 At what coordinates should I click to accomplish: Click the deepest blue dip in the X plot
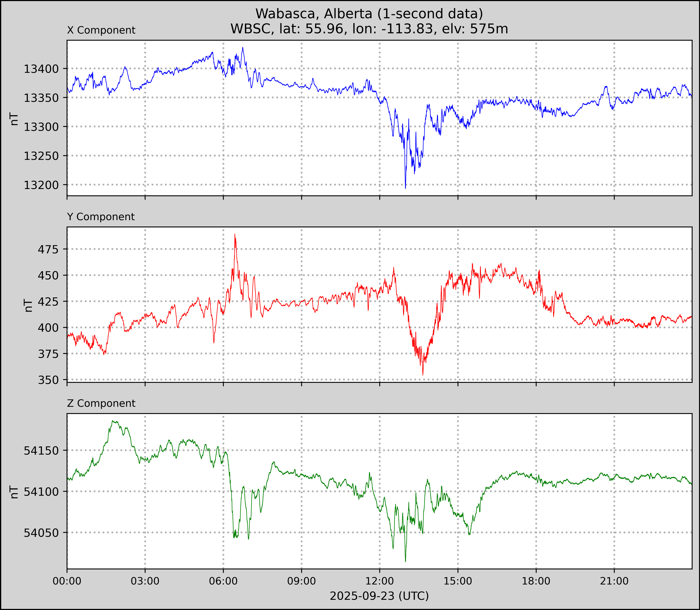pyautogui.click(x=405, y=188)
